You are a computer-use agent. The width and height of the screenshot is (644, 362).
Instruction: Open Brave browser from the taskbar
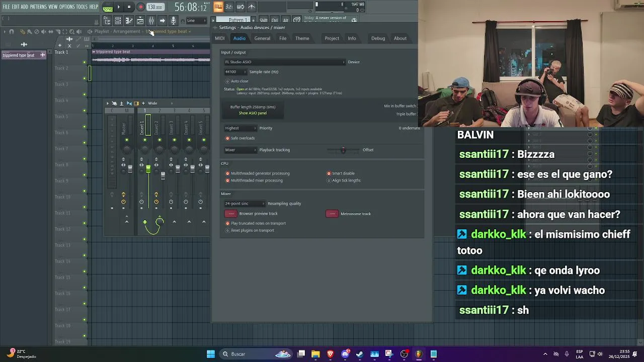pyautogui.click(x=330, y=354)
